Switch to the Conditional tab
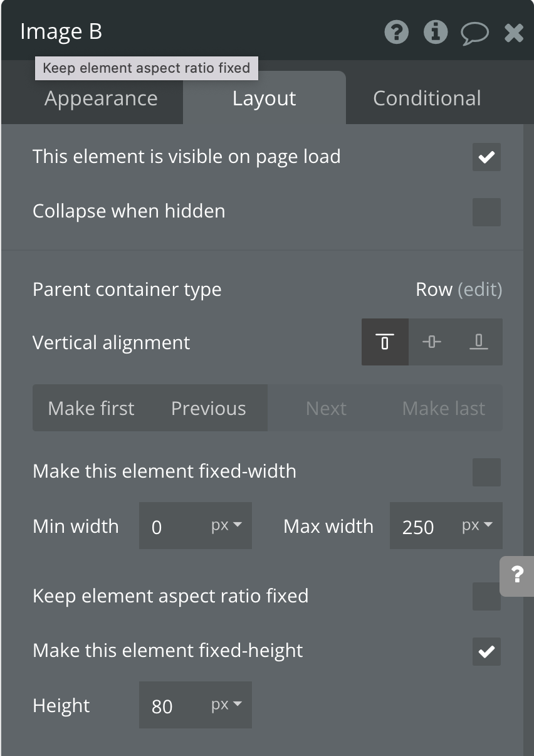This screenshot has height=756, width=534. [427, 98]
